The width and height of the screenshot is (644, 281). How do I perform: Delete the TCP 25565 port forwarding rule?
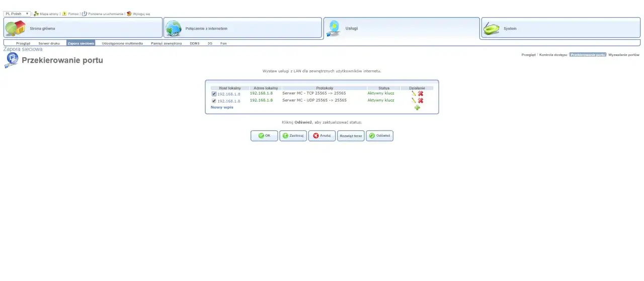coord(421,93)
